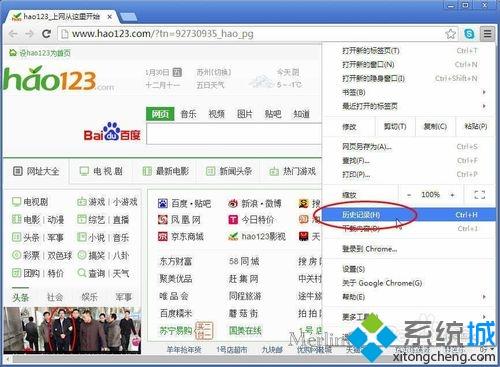Click the Baidu logo

coord(112,132)
